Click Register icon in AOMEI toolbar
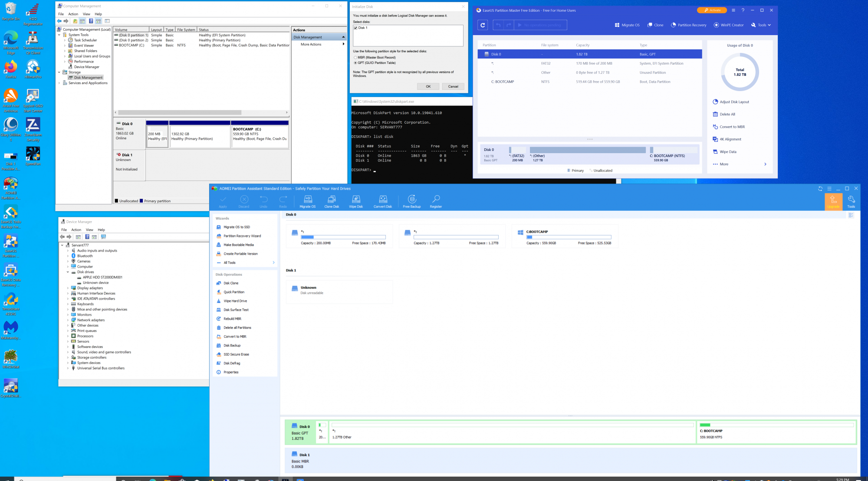The image size is (868, 481). pyautogui.click(x=436, y=202)
